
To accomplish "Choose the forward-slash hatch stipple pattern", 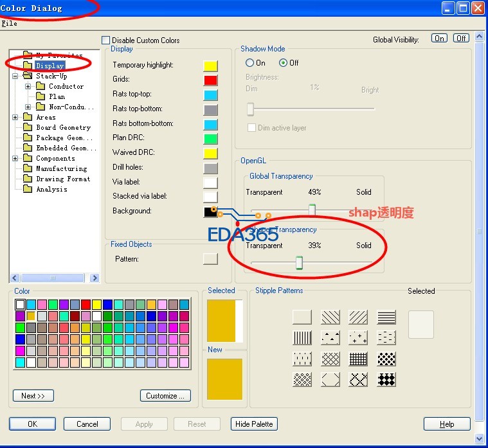I will point(358,317).
